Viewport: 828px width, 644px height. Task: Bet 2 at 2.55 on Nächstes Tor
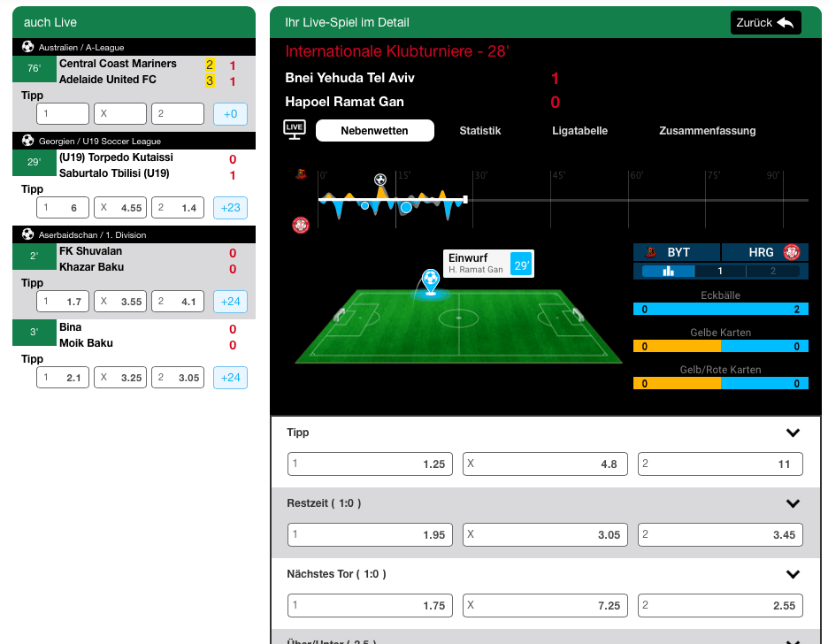(720, 605)
